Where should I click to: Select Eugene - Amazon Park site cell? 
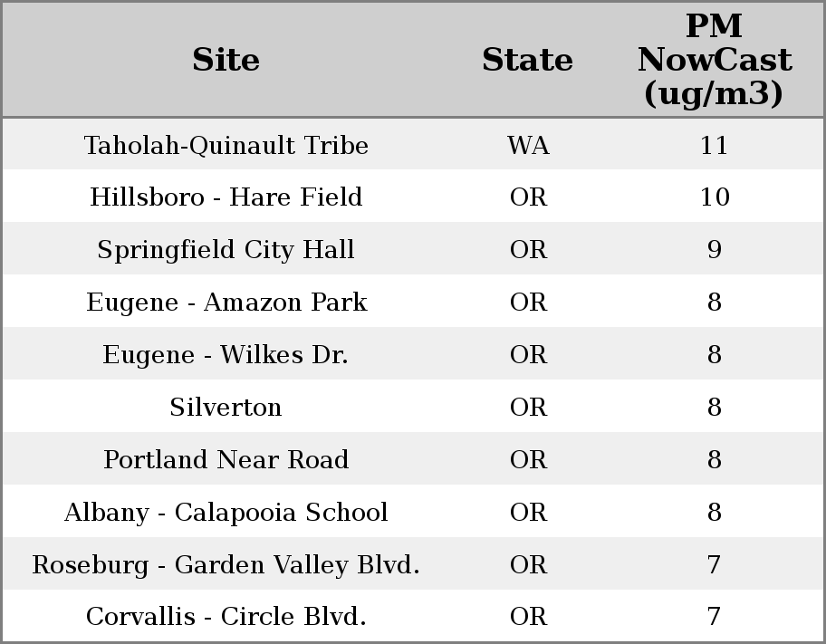click(x=226, y=303)
